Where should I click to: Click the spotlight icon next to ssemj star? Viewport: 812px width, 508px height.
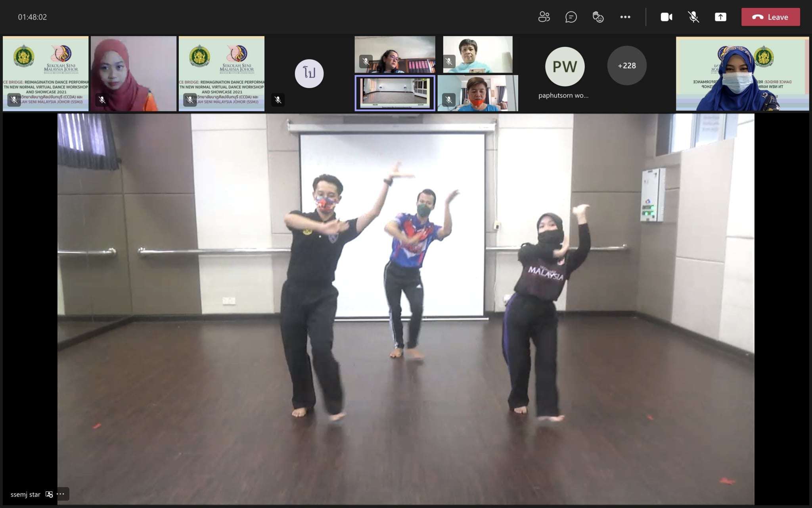coord(49,494)
